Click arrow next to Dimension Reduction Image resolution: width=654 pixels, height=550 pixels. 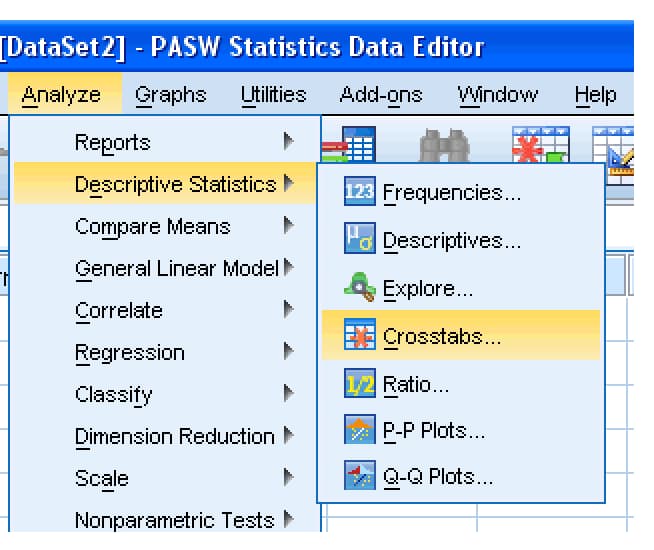tap(289, 435)
